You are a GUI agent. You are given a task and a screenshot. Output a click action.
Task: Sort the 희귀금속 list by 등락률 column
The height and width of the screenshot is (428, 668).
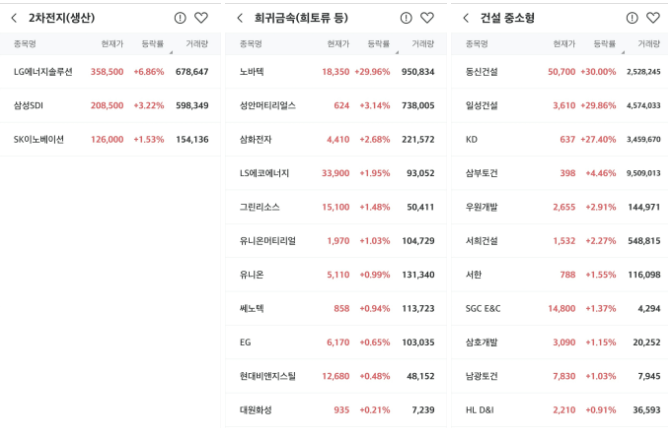click(x=379, y=44)
